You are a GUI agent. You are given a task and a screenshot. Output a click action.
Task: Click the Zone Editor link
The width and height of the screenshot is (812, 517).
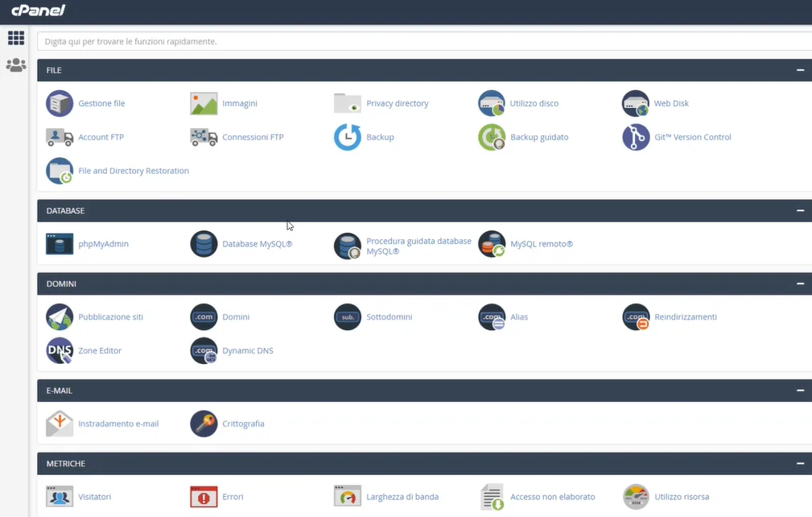(x=100, y=351)
